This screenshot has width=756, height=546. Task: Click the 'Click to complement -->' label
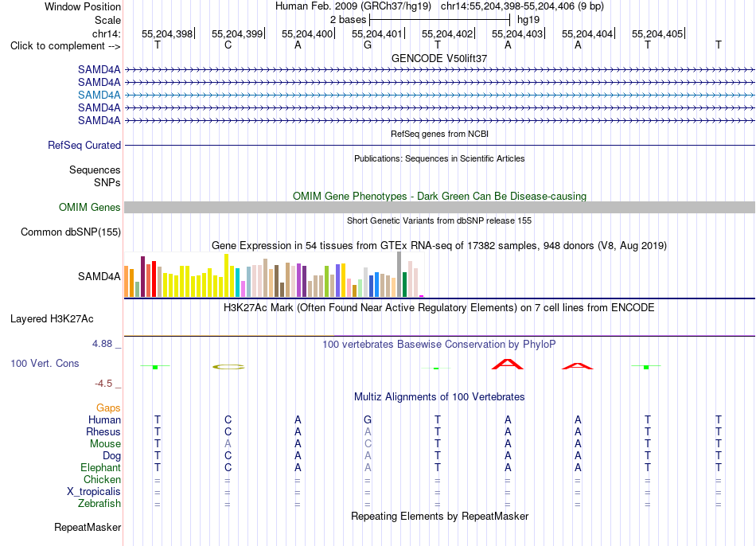65,46
